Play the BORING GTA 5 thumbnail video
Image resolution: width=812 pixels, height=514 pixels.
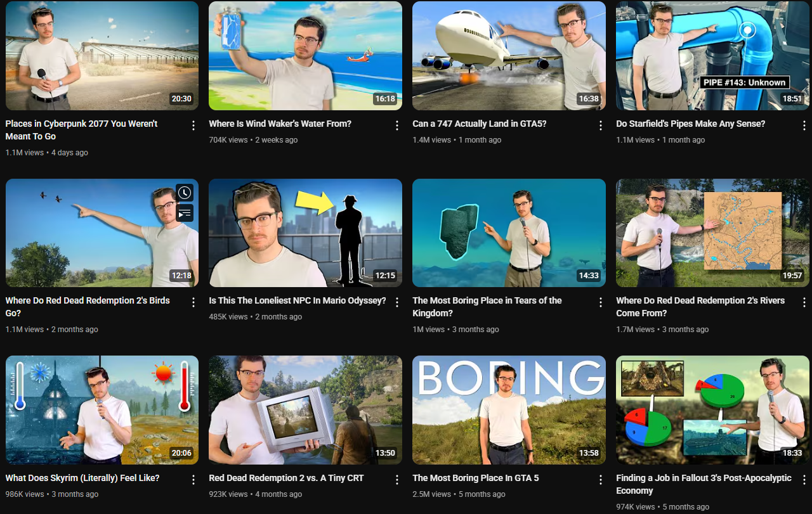[x=509, y=410]
